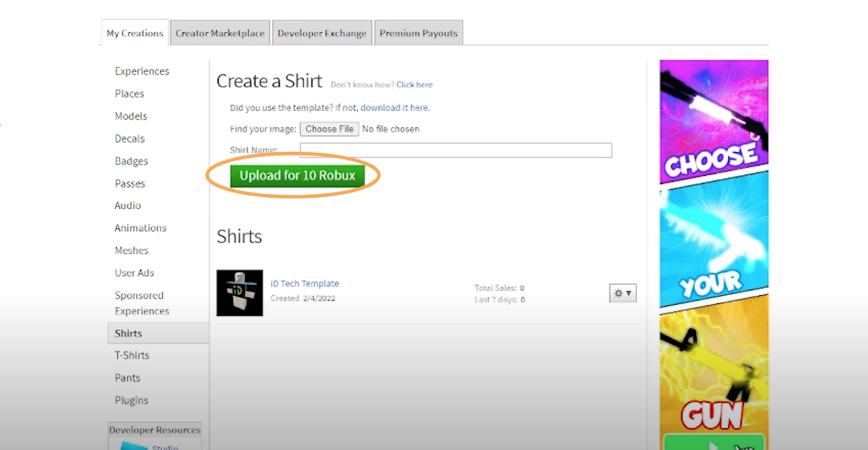
Task: Click the 'download it here' template link
Action: [395, 108]
